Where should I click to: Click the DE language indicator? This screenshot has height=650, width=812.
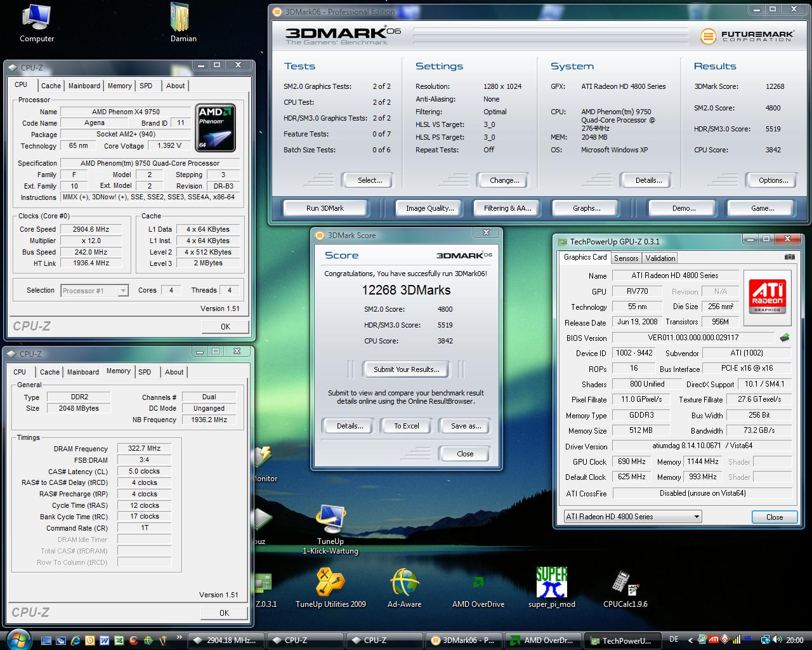click(674, 640)
